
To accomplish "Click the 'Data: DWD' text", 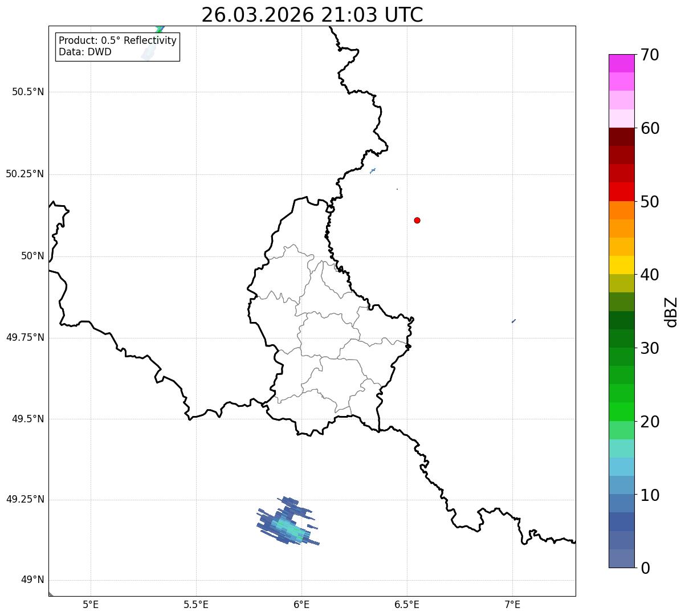I will 85,52.
